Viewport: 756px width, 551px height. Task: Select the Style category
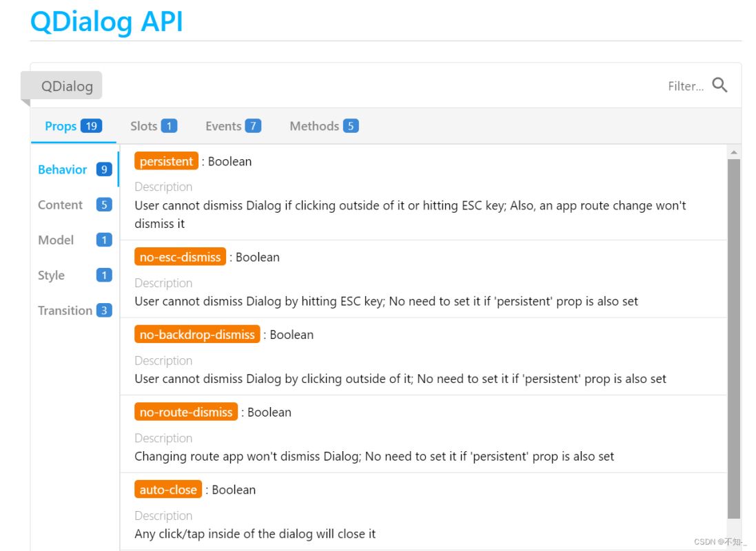click(x=74, y=275)
